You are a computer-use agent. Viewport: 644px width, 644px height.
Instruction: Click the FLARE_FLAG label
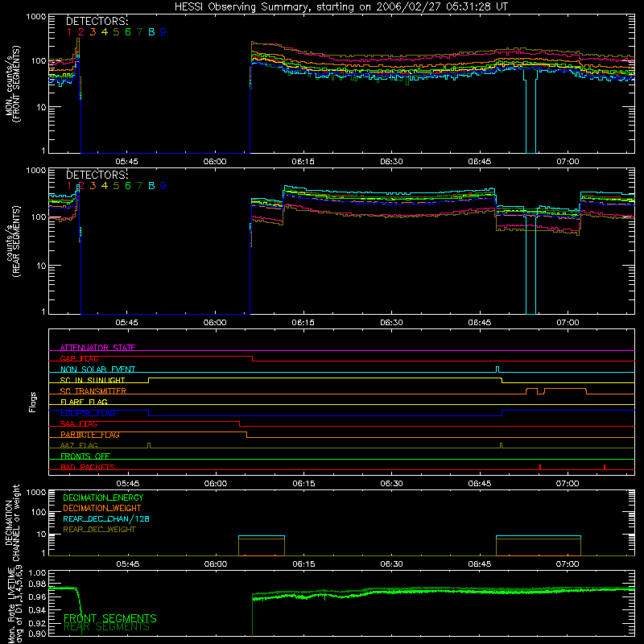pos(84,402)
